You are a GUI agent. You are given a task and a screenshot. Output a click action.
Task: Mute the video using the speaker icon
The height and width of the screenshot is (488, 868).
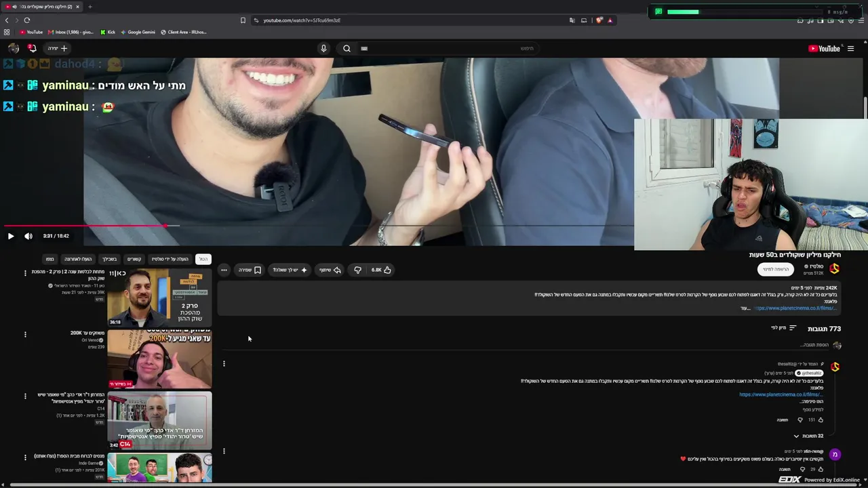(28, 236)
